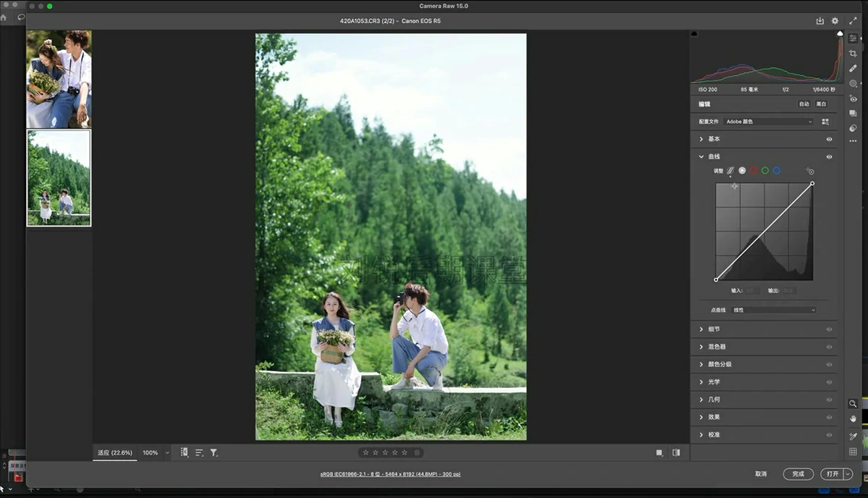Expand the 细节 panel section
The image size is (868, 498).
click(715, 329)
